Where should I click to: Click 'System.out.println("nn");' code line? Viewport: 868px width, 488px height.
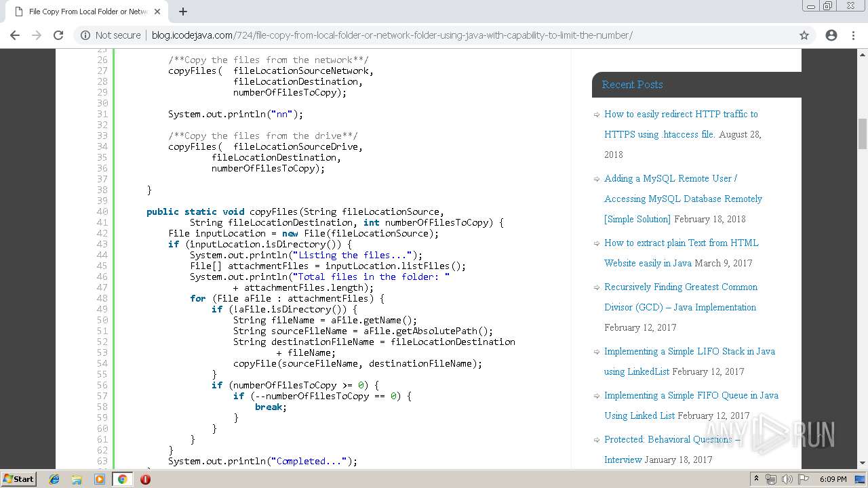pos(236,114)
